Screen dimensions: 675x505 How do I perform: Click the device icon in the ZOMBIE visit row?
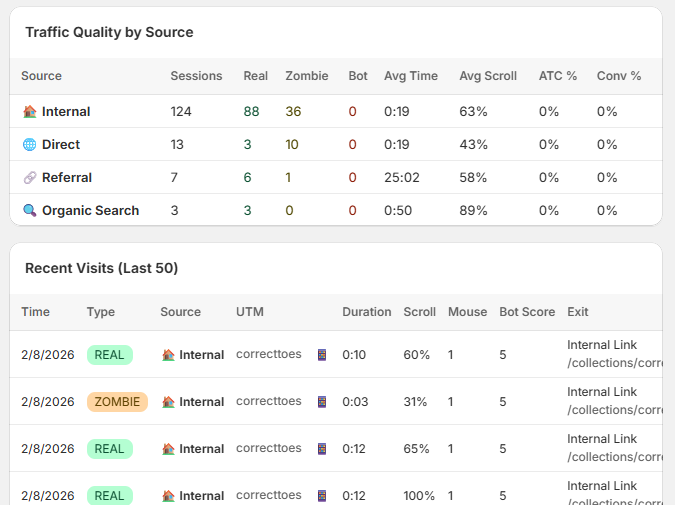pyautogui.click(x=322, y=402)
